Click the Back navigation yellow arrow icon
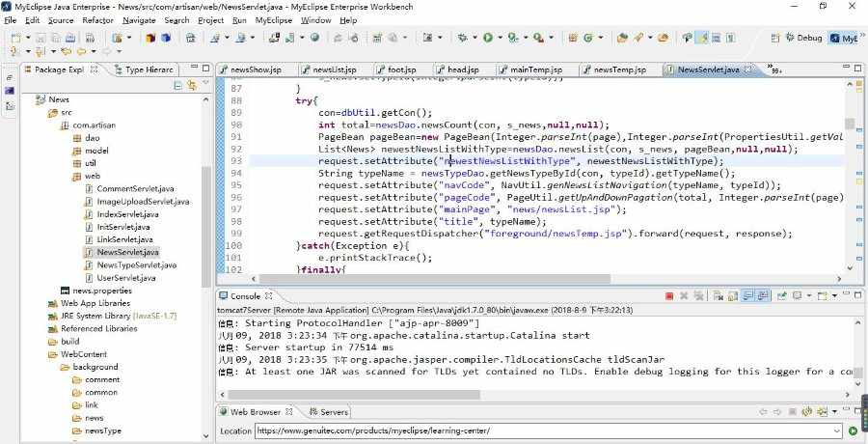868x444 pixels. click(x=81, y=51)
